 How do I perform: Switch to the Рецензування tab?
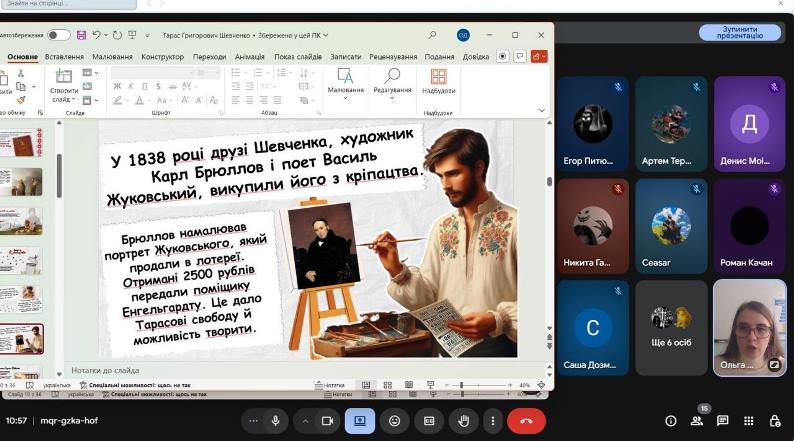point(393,57)
